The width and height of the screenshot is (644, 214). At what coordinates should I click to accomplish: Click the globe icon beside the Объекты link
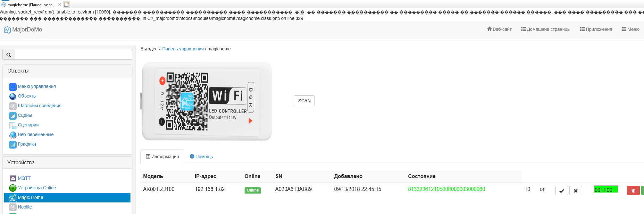click(x=13, y=96)
